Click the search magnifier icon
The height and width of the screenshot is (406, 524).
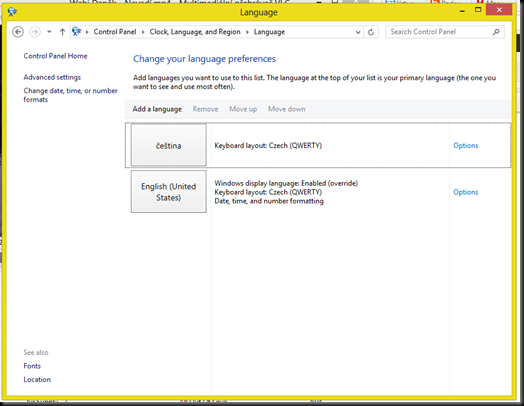click(496, 32)
